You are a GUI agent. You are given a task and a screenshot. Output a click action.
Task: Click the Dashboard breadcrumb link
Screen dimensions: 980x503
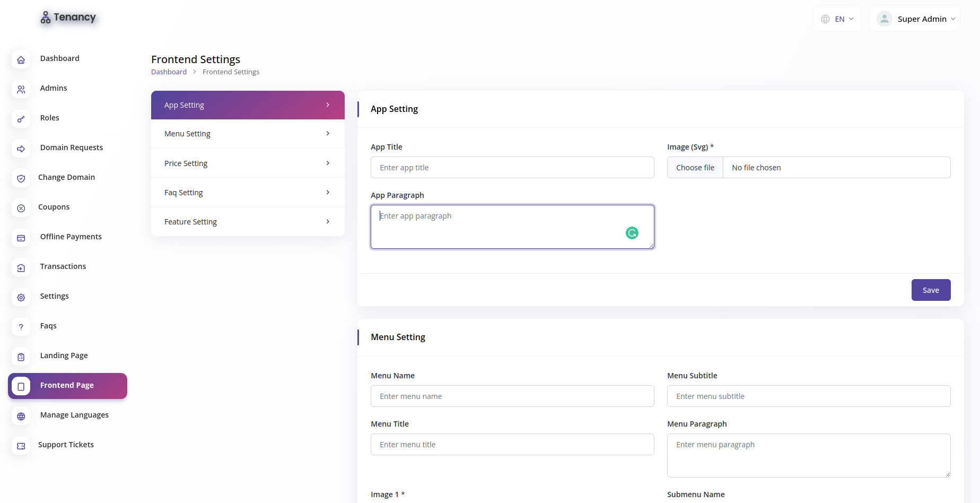(169, 72)
